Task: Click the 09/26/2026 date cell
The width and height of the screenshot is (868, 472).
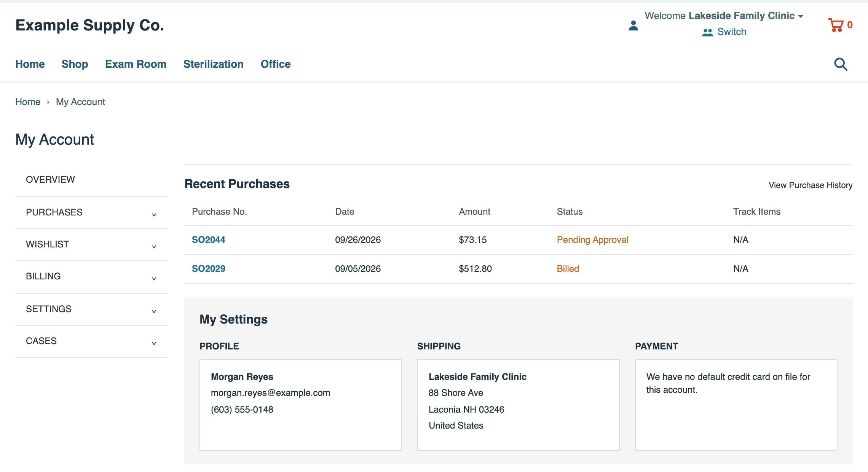Action: pyautogui.click(x=358, y=240)
